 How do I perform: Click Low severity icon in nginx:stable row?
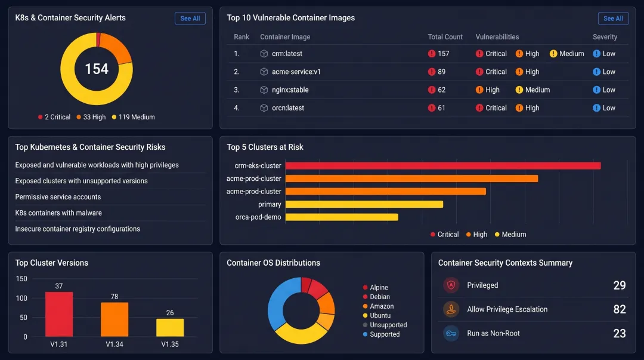(x=596, y=90)
